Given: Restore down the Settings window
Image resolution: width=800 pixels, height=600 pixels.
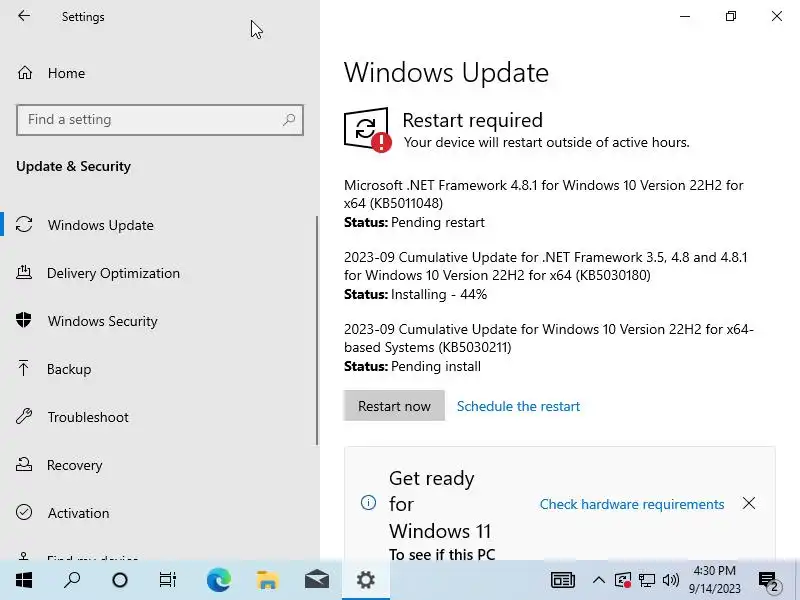Looking at the screenshot, I should pos(731,16).
